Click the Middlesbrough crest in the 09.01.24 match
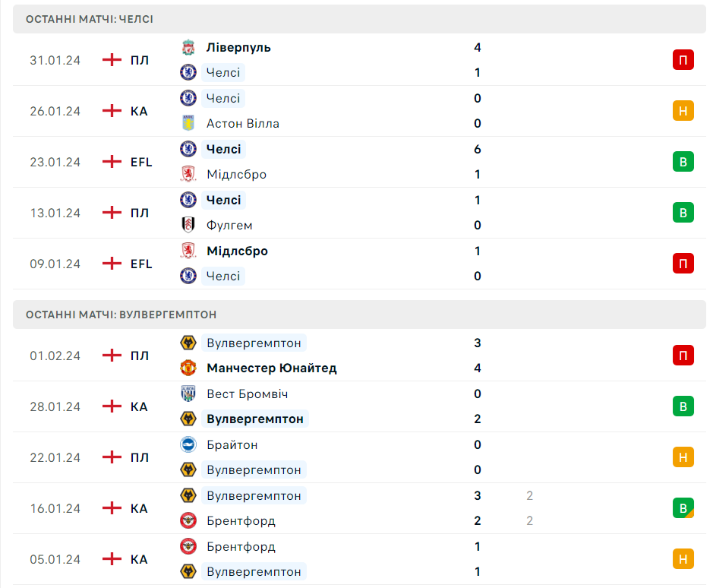The height and width of the screenshot is (588, 713). tap(188, 251)
